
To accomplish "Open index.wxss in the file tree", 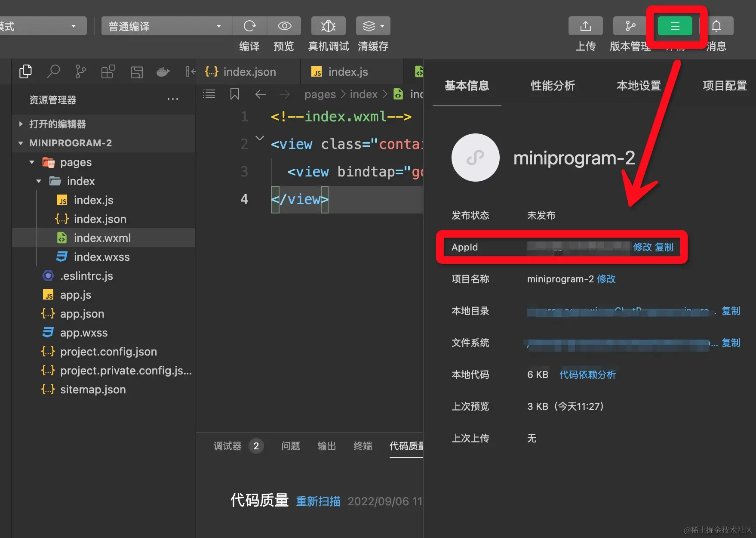I will pyautogui.click(x=104, y=257).
